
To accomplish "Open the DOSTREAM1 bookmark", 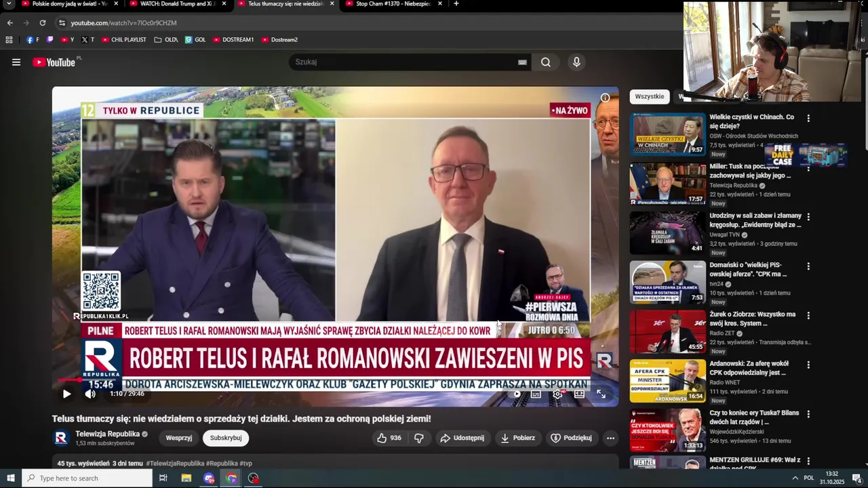I will point(233,40).
